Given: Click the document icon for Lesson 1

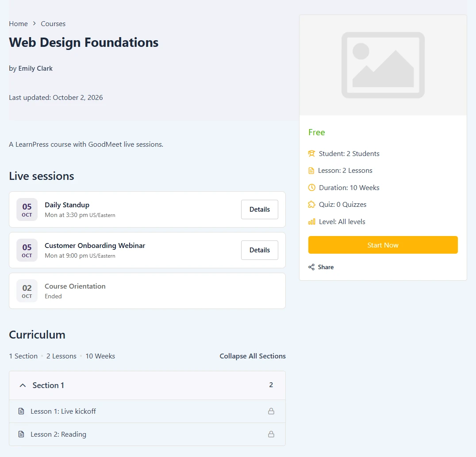Looking at the screenshot, I should tap(21, 411).
